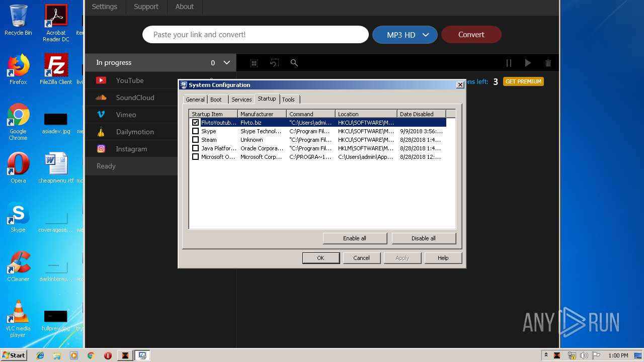Check the Skype startup item checkbox
This screenshot has height=362, width=644.
[196, 131]
